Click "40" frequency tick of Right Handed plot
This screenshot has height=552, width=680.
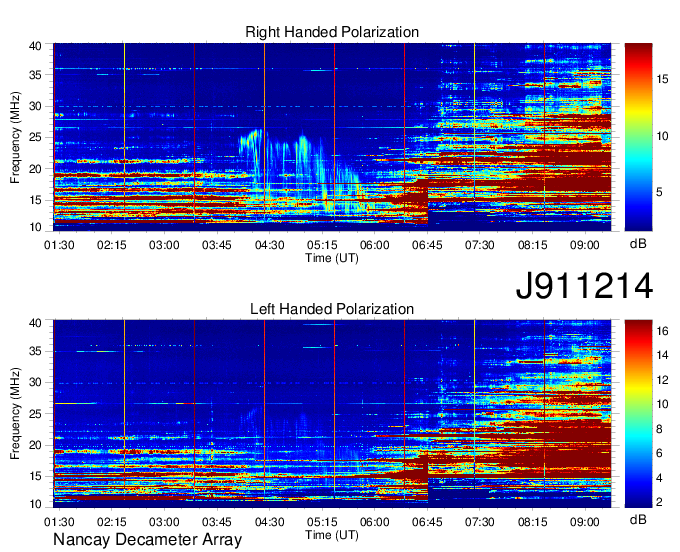35,46
